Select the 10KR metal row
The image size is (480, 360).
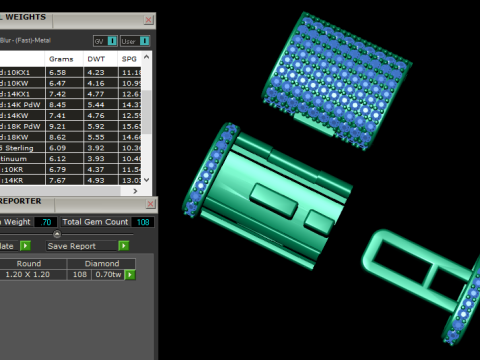[70, 169]
